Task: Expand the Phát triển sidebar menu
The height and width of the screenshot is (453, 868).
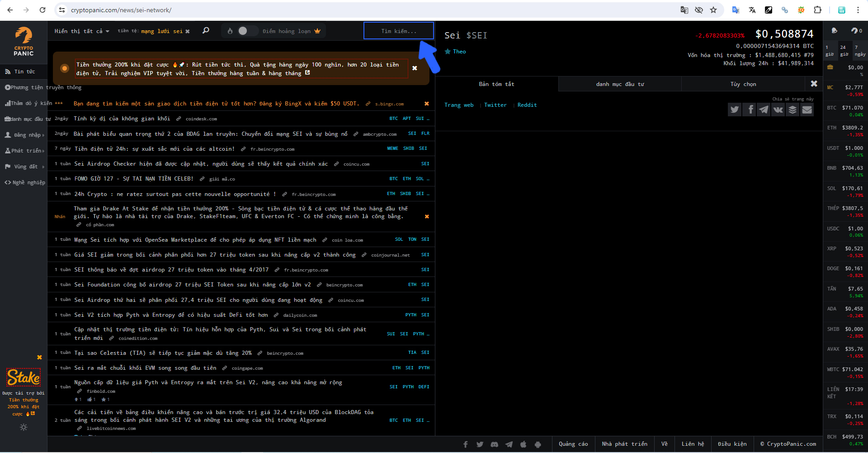Action: point(24,151)
